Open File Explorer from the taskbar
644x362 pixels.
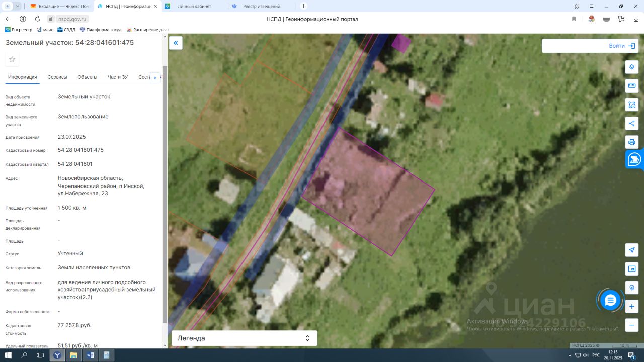pyautogui.click(x=73, y=355)
